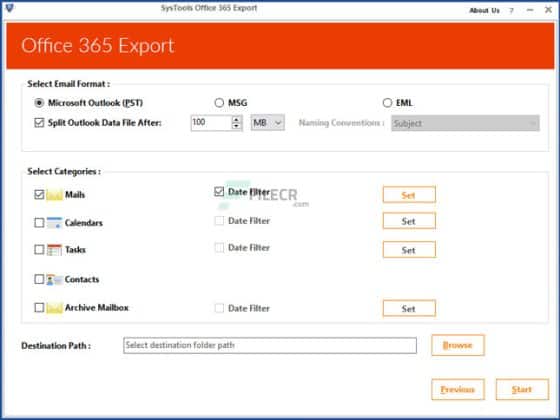Click the split size value field
Screen dimensions: 560x420
(x=211, y=123)
